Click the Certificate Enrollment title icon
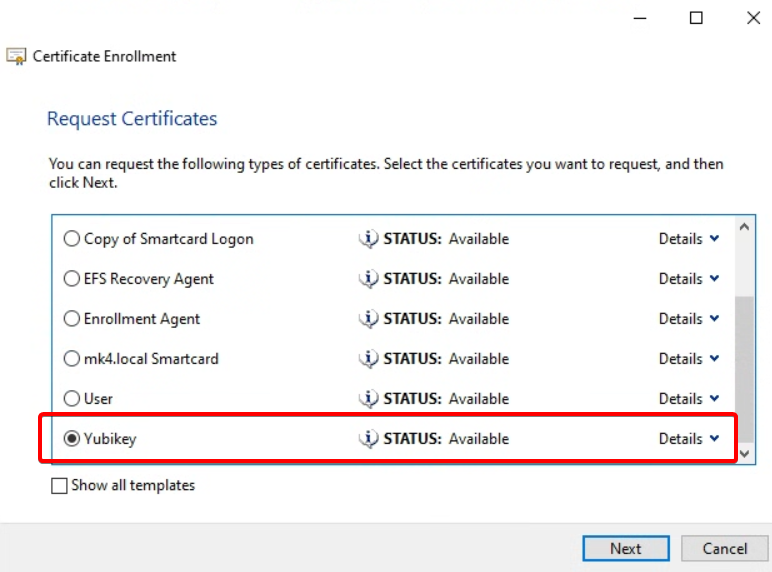772x572 pixels. coord(17,57)
